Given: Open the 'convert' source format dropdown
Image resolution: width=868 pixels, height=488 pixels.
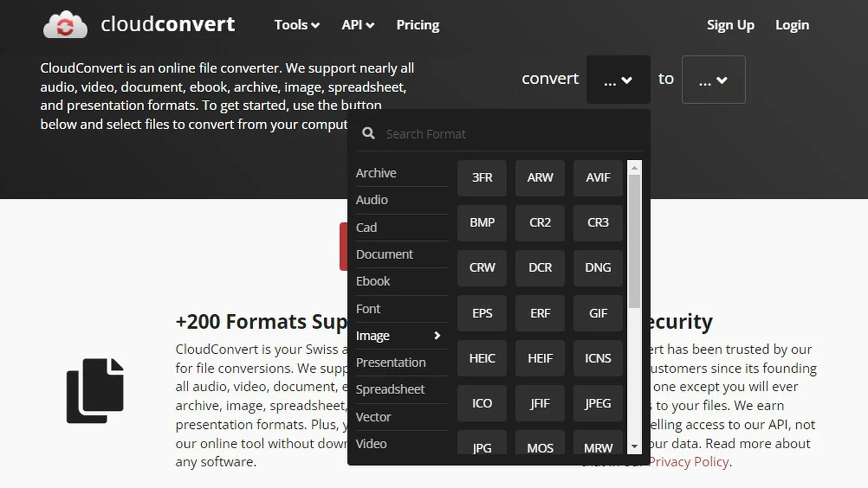Looking at the screenshot, I should click(618, 80).
